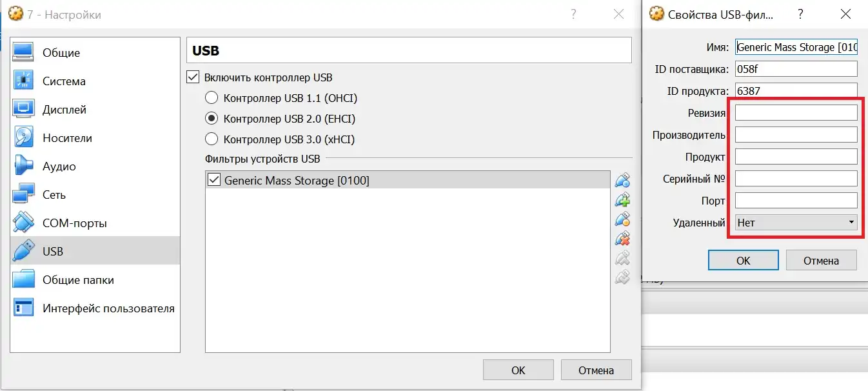Click Отмена in the main settings window
The width and height of the screenshot is (868, 391).
pos(596,370)
